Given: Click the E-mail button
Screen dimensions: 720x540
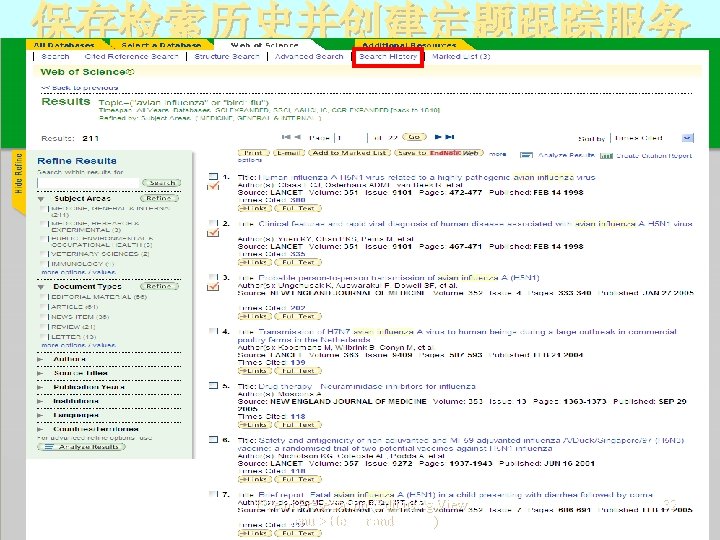Looking at the screenshot, I should 289,153.
